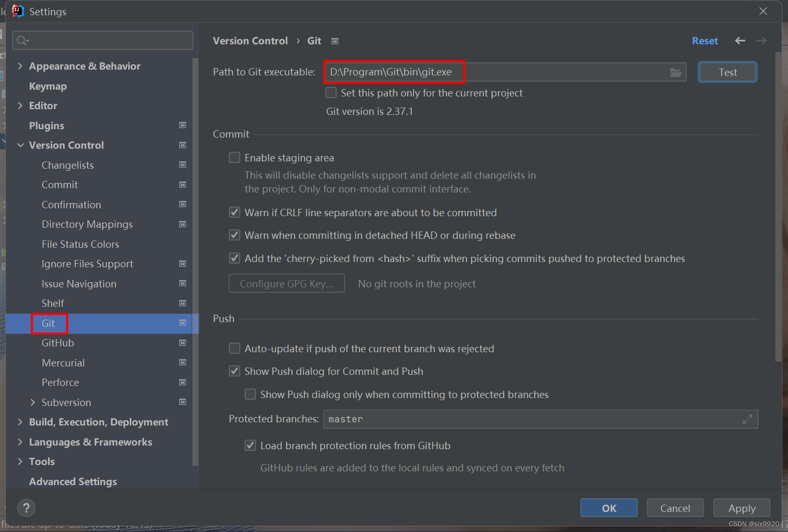Toggle the cherry-picked suffix option
The width and height of the screenshot is (788, 532).
[x=235, y=258]
